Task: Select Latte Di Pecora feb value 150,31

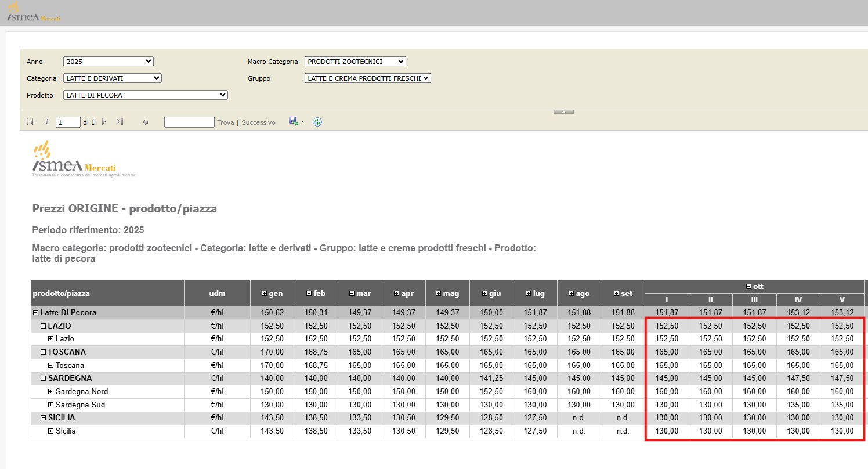Action: click(x=316, y=313)
